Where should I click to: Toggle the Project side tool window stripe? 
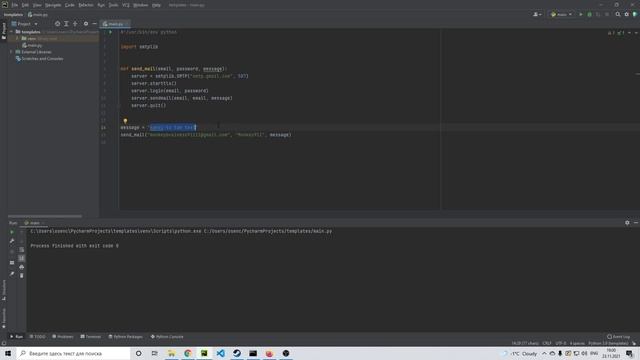(4, 31)
